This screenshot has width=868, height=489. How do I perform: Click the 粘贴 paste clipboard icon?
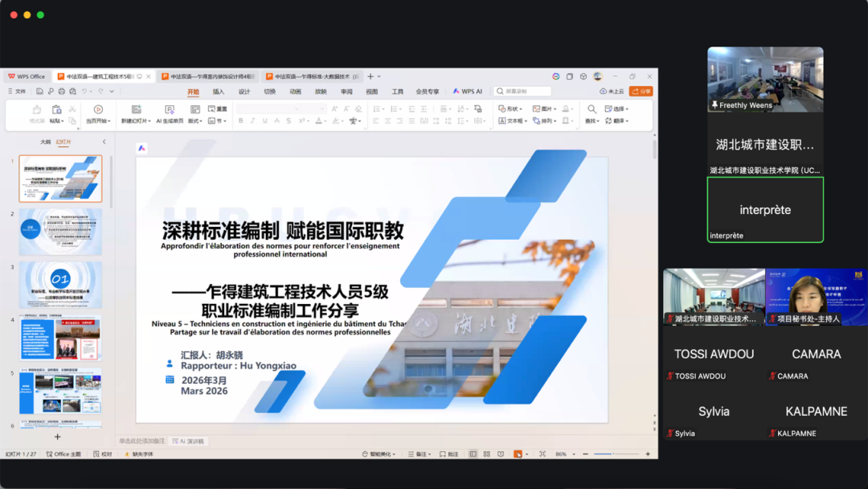point(56,109)
